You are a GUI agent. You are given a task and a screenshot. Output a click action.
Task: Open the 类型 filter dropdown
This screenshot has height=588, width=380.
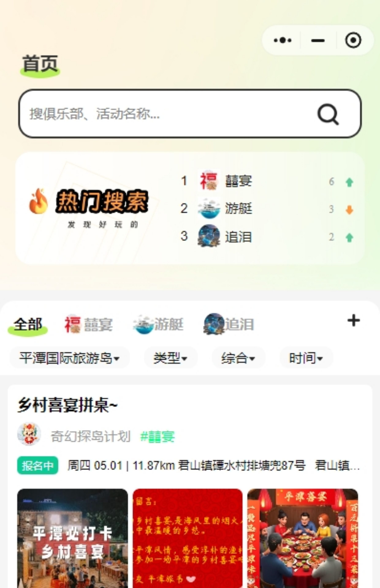171,358
